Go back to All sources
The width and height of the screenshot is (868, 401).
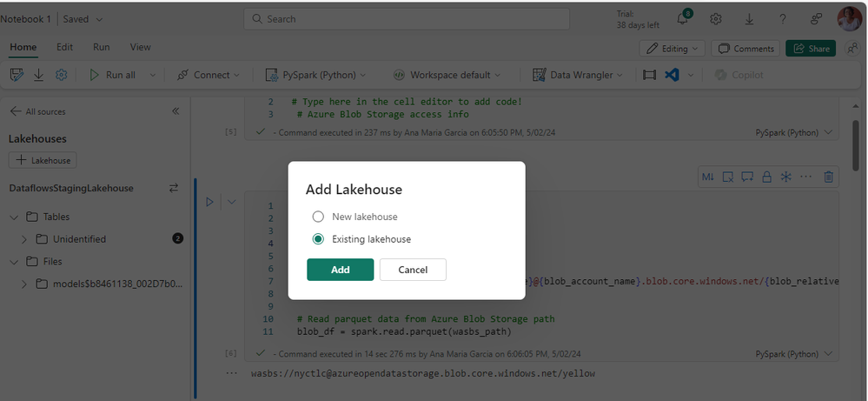click(37, 111)
